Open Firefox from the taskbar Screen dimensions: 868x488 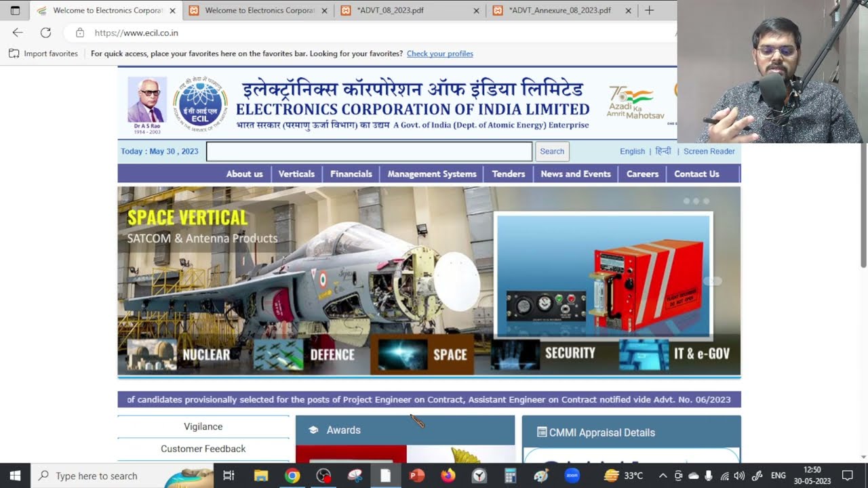point(448,476)
